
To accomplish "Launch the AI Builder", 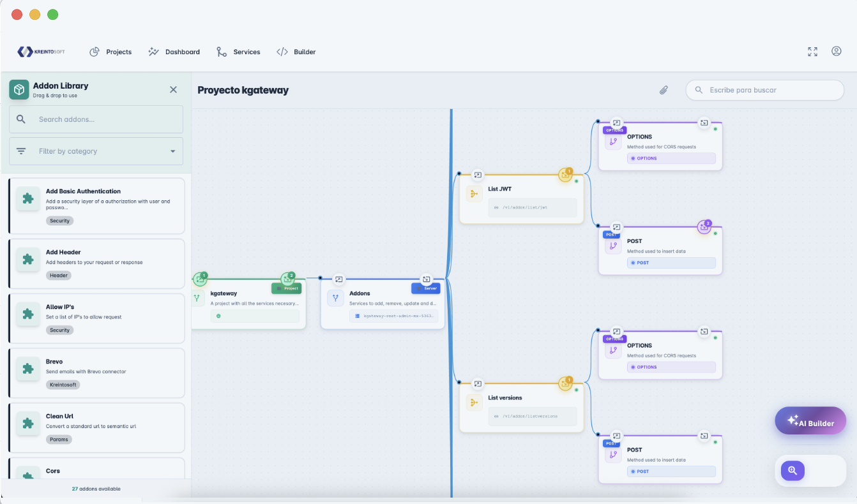I will click(810, 421).
